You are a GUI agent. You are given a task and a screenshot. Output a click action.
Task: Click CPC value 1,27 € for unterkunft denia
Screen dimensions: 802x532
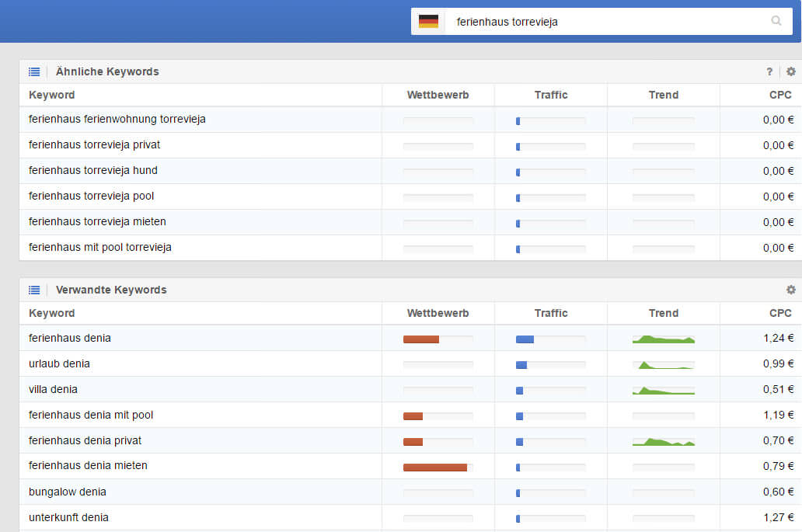pyautogui.click(x=779, y=517)
